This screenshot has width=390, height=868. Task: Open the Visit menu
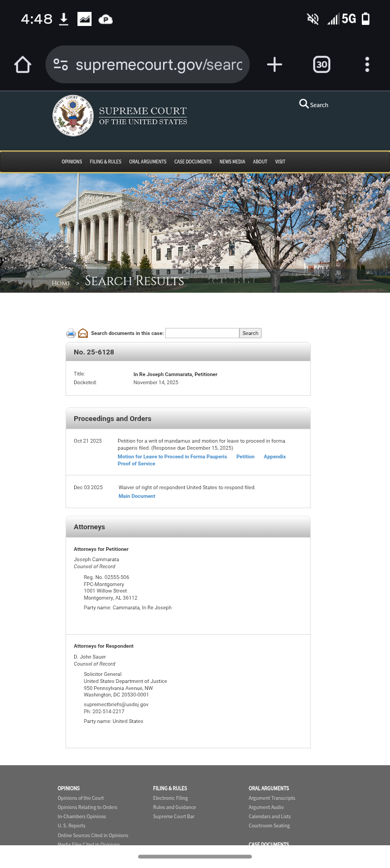(x=280, y=162)
